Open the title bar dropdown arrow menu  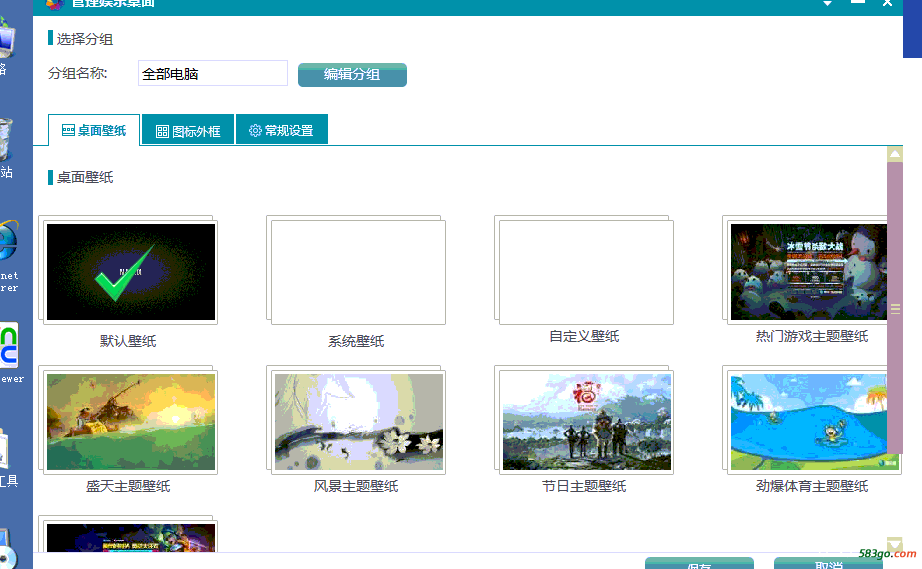(827, 4)
